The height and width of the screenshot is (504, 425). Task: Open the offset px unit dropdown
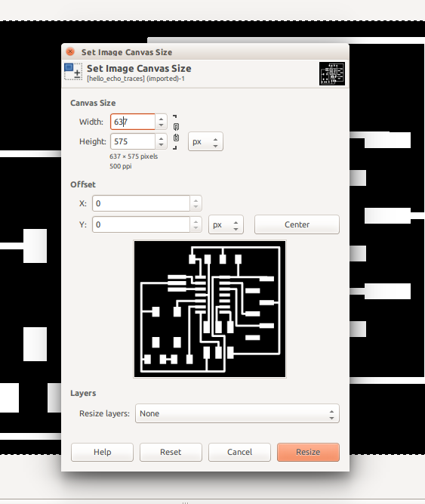226,224
